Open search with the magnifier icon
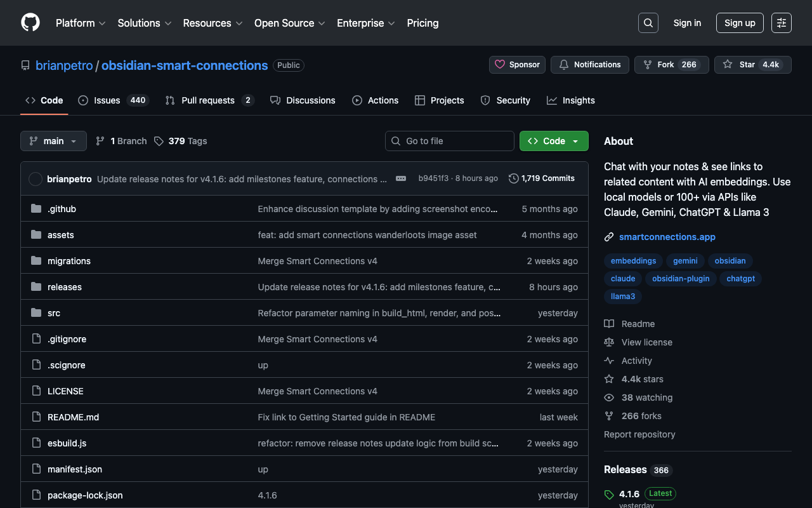Viewport: 812px width, 508px height. tap(648, 23)
